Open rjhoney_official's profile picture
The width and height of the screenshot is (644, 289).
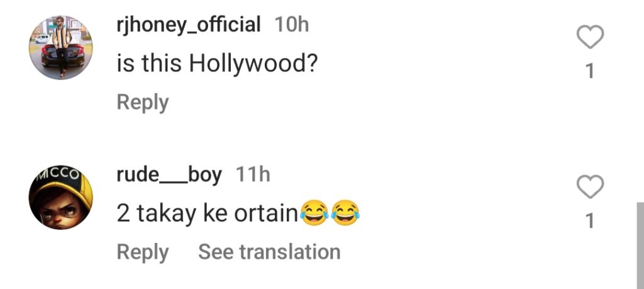click(61, 48)
